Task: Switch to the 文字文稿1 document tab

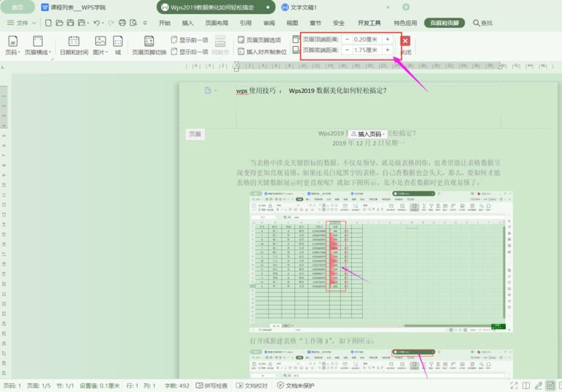Action: point(299,7)
